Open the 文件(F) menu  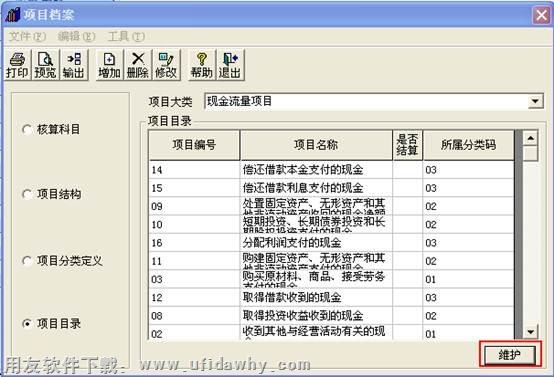[x=27, y=36]
